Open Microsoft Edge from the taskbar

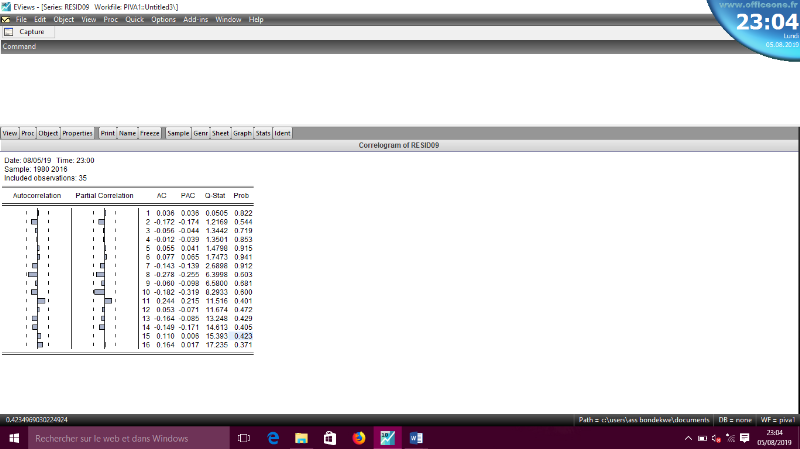point(272,438)
